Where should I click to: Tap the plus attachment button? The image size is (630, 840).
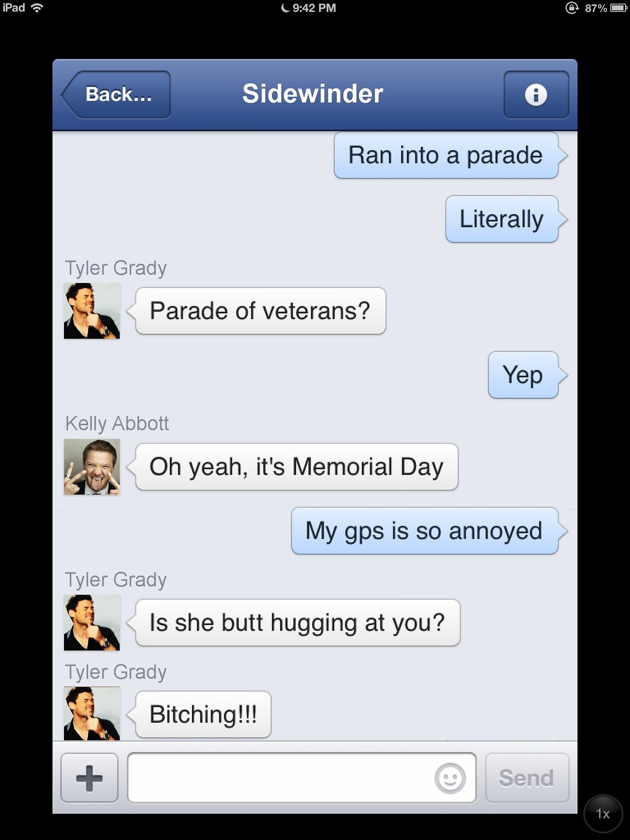(89, 778)
